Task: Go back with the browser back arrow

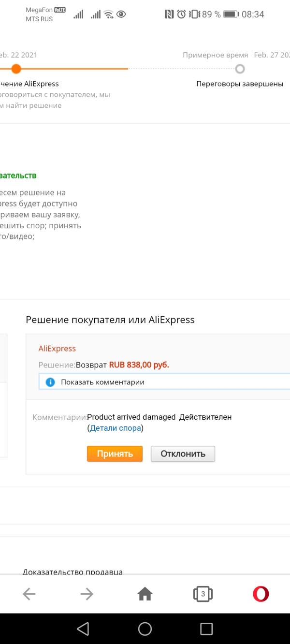Action: click(x=29, y=594)
